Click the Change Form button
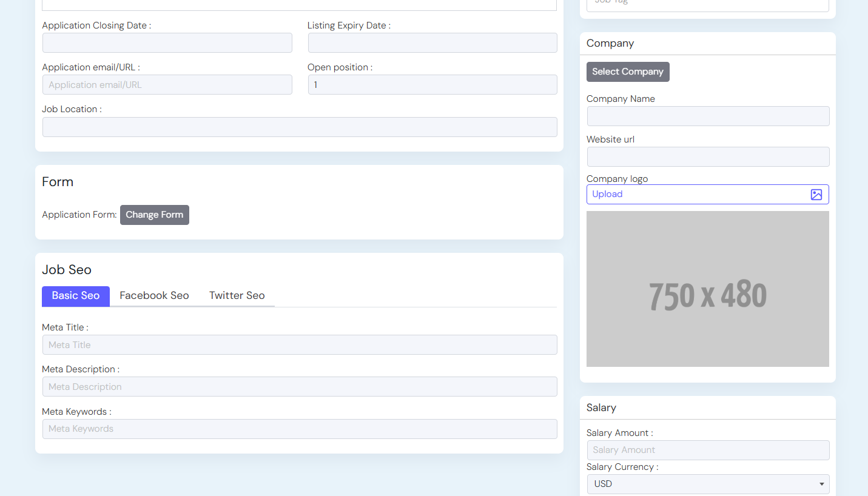The width and height of the screenshot is (868, 496). point(154,215)
